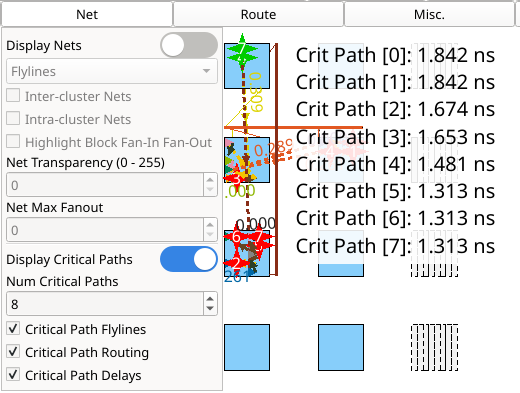Open the Route tab
Viewport: 520px width, 393px height.
coord(258,14)
